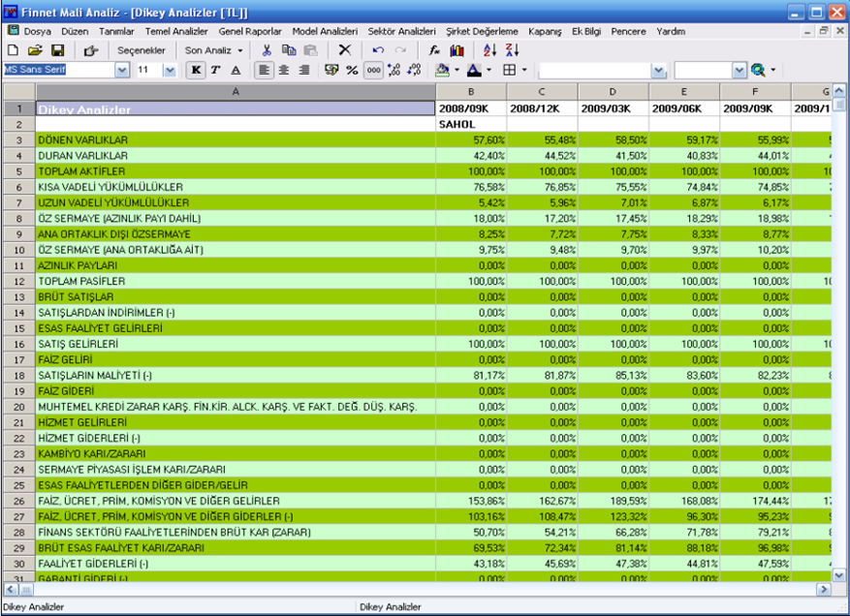The image size is (850, 616).
Task: Click the right alignment icon
Action: [304, 70]
